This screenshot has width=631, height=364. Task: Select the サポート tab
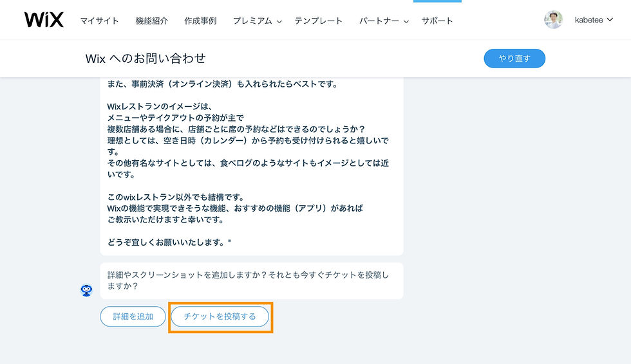click(437, 21)
